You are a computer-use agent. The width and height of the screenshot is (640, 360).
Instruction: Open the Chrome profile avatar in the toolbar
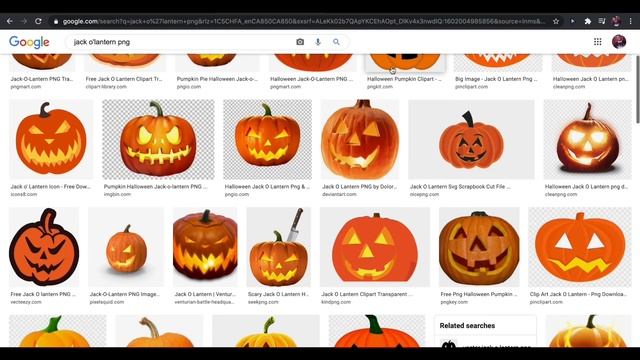coord(616,21)
